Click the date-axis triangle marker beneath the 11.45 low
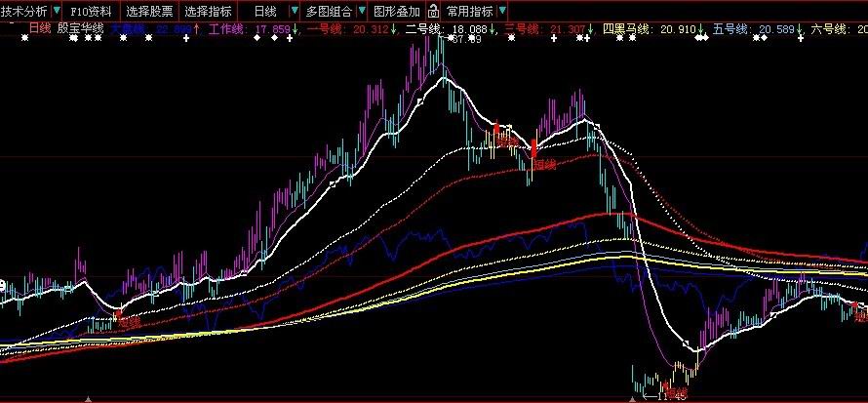Image resolution: width=868 pixels, height=403 pixels. 632,398
